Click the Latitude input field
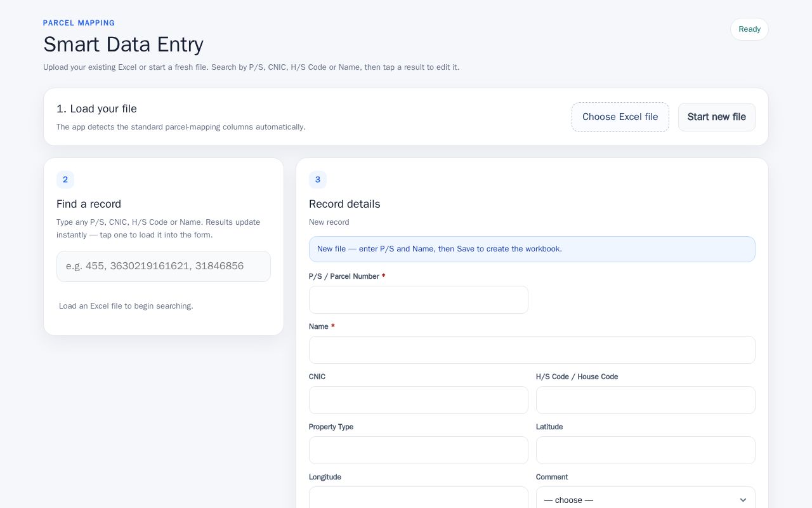This screenshot has height=508, width=812. 646,450
